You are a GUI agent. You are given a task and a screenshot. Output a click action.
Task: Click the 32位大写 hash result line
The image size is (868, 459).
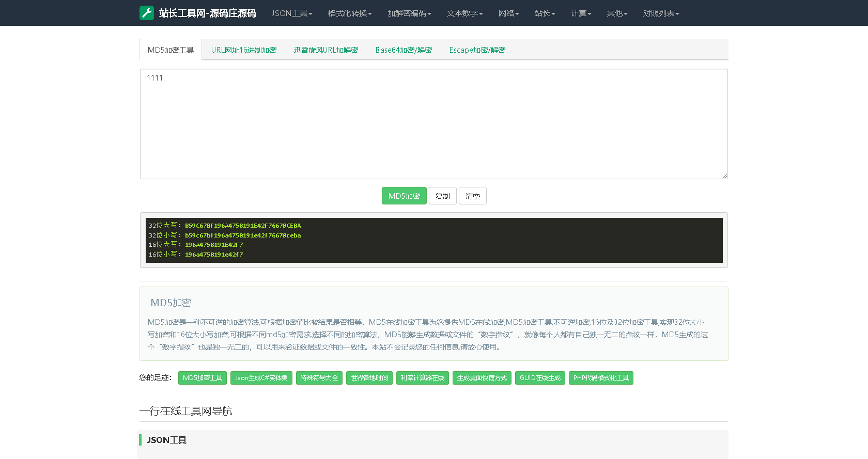(x=225, y=226)
